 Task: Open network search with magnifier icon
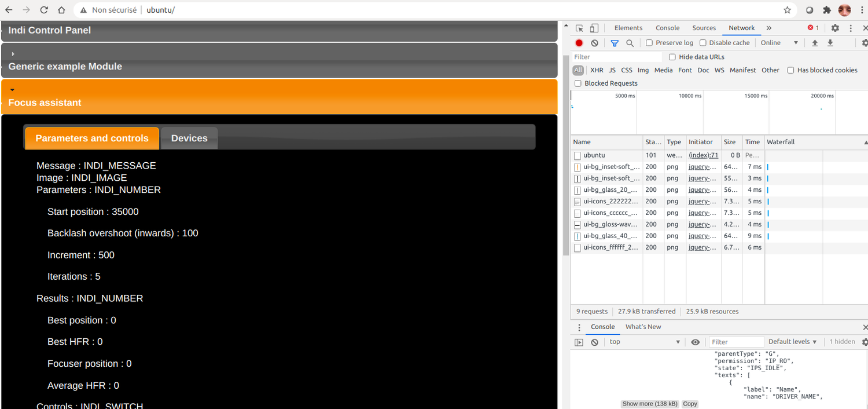pyautogui.click(x=630, y=43)
